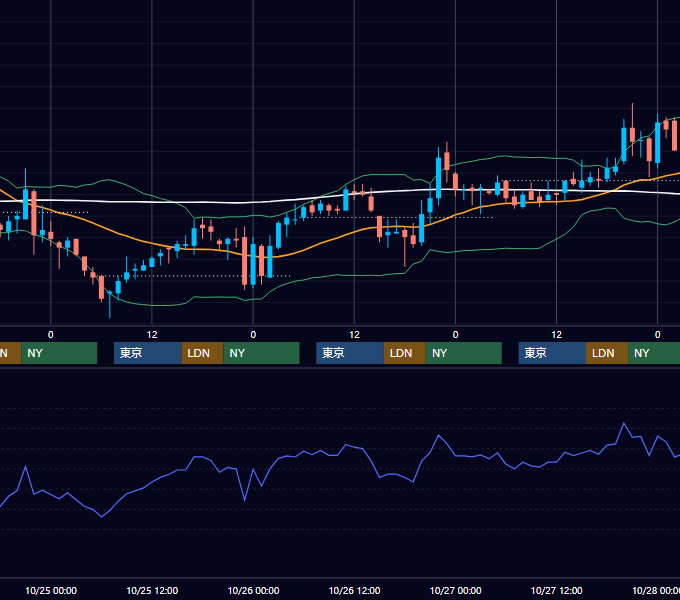Select the 東京 session block on 10/25

(148, 353)
